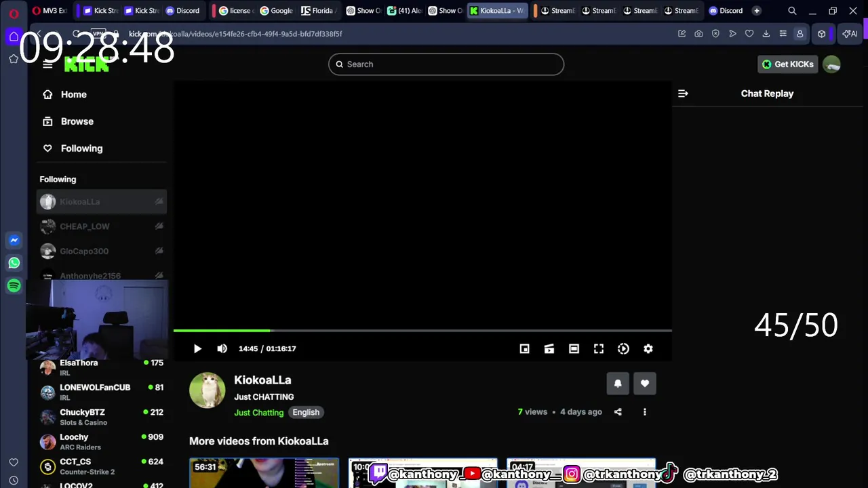
Task: Switch to Florida tab
Action: click(319, 11)
